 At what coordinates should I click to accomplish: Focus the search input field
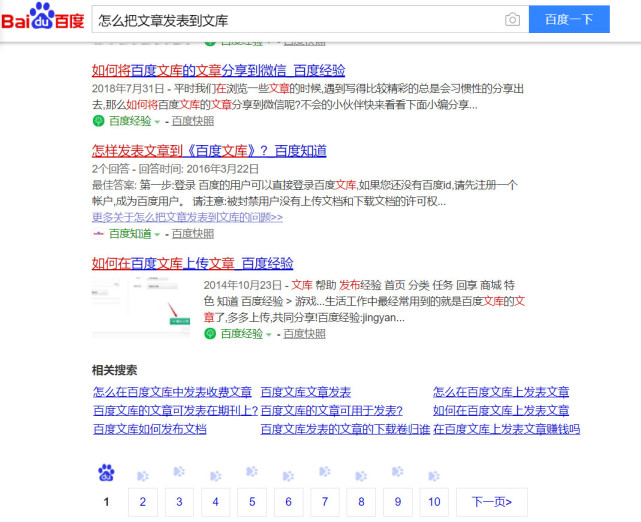click(x=298, y=20)
